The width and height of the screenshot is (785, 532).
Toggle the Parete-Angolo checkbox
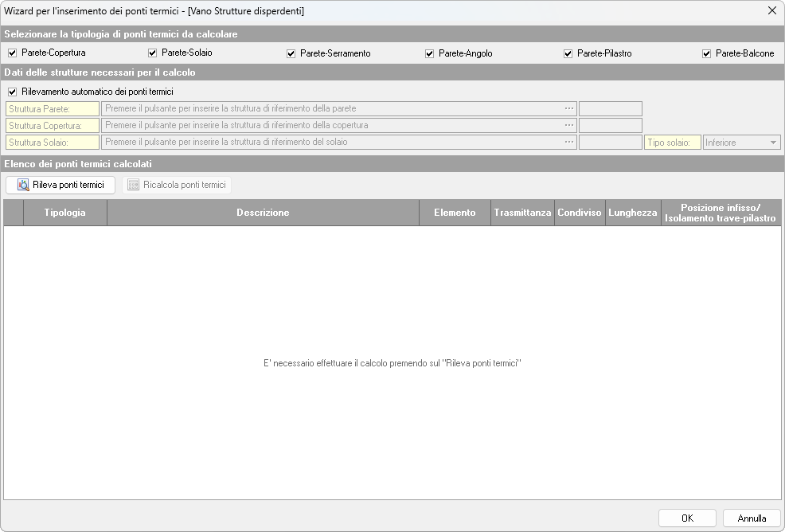(430, 53)
